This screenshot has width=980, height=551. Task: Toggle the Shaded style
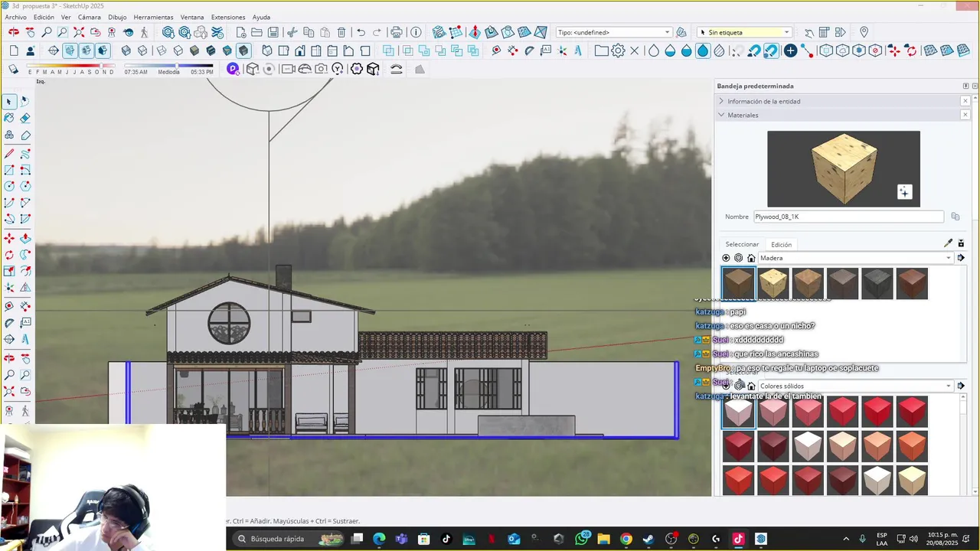coord(194,51)
